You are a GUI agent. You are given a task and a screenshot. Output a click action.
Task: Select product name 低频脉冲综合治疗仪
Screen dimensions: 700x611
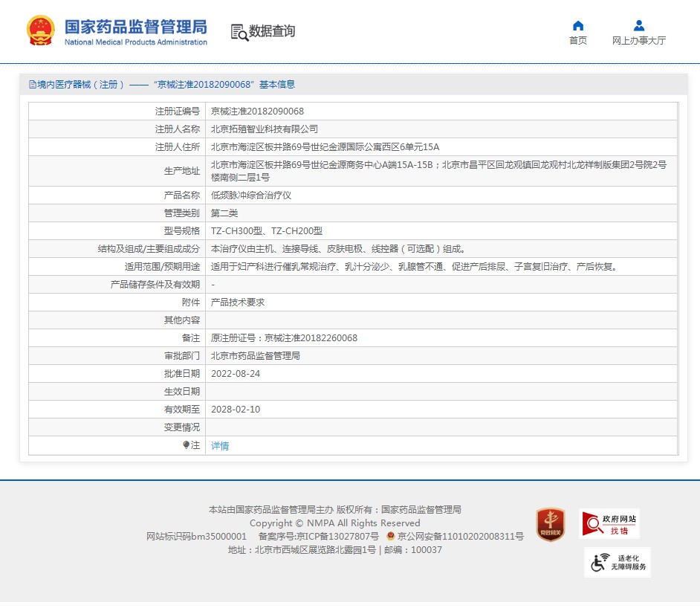point(251,195)
